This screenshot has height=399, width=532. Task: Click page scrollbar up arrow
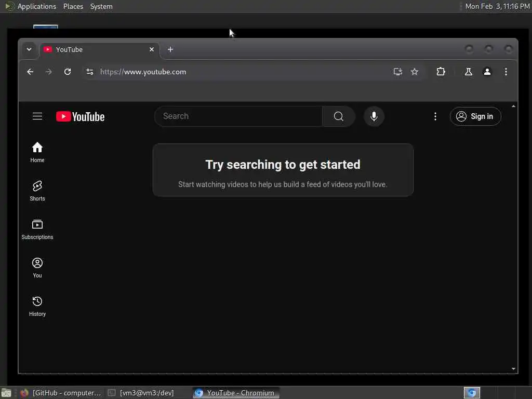514,106
